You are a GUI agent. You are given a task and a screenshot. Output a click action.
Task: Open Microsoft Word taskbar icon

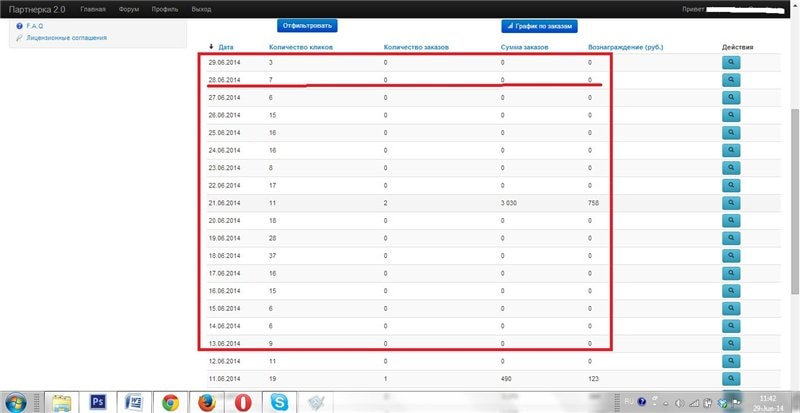click(134, 402)
